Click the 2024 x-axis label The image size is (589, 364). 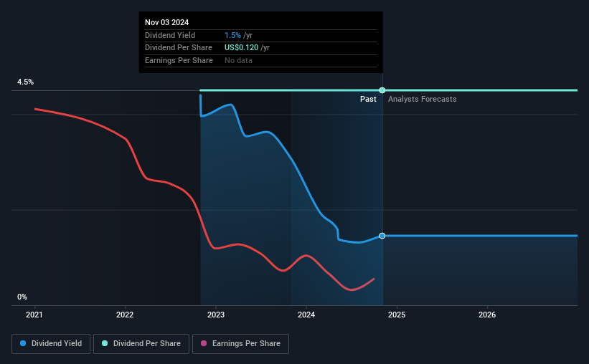(x=306, y=315)
